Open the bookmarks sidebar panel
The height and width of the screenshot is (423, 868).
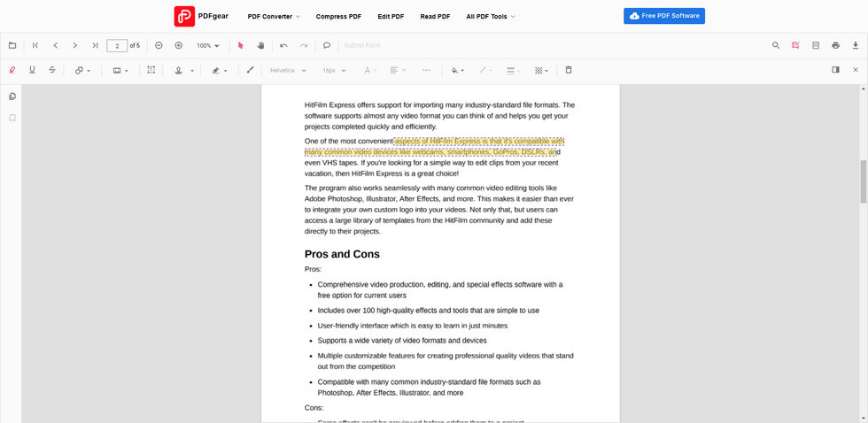(x=12, y=118)
